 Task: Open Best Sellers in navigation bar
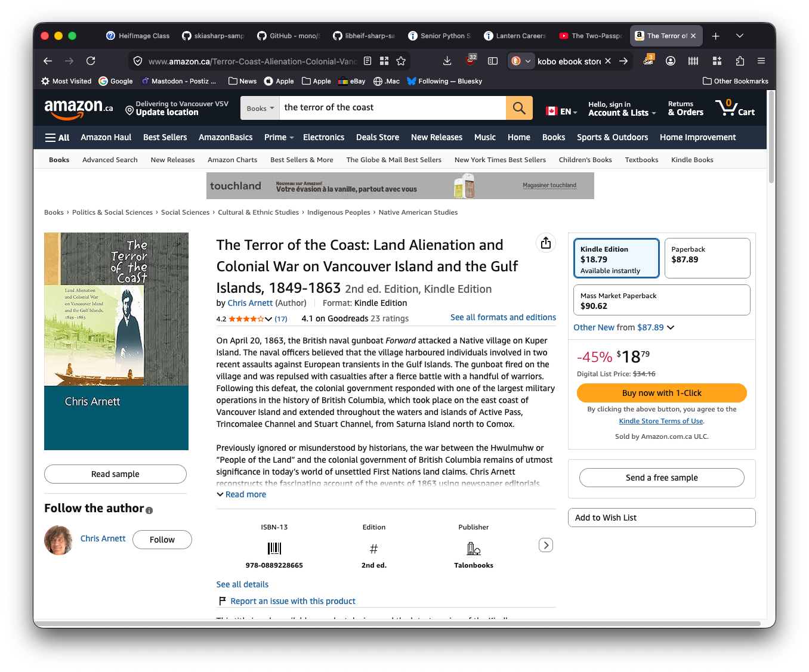(165, 138)
